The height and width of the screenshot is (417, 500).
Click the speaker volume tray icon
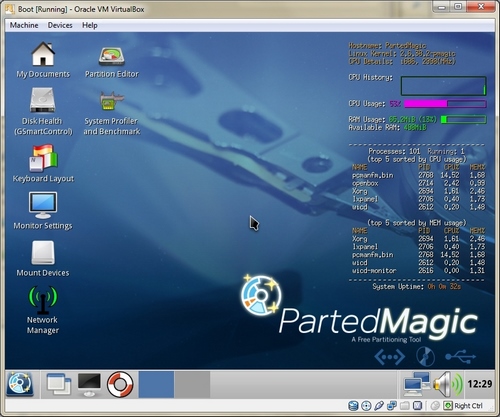point(448,384)
